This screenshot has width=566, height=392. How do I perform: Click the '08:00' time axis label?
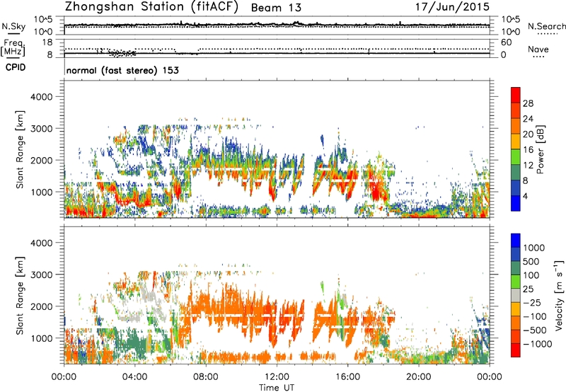click(x=206, y=377)
